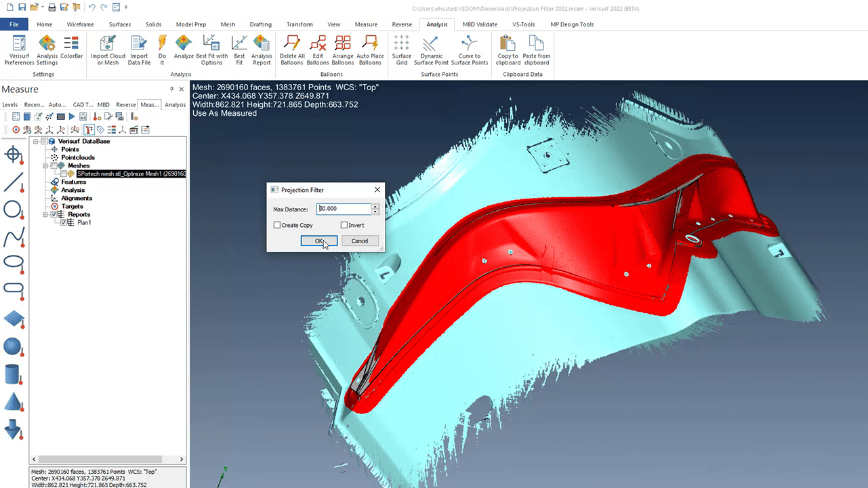868x488 pixels.
Task: Collapse the Meshes tree node
Action: (x=45, y=165)
